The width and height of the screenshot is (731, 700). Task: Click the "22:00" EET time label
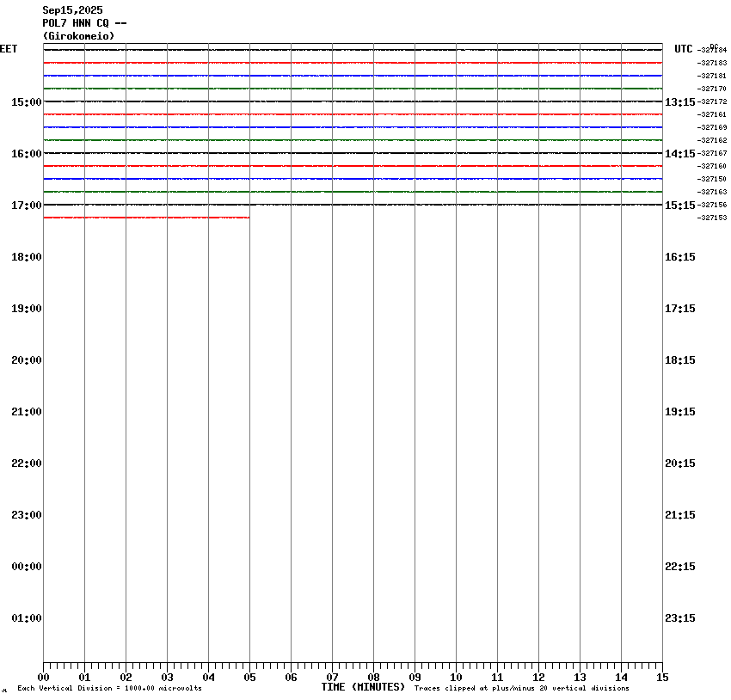(x=27, y=464)
